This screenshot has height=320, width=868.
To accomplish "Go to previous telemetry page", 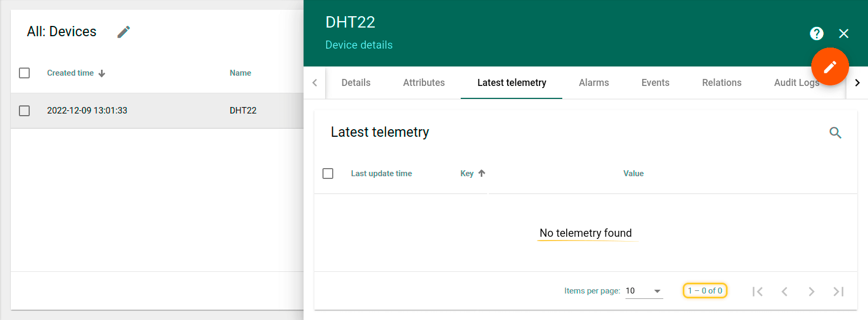I will click(784, 291).
